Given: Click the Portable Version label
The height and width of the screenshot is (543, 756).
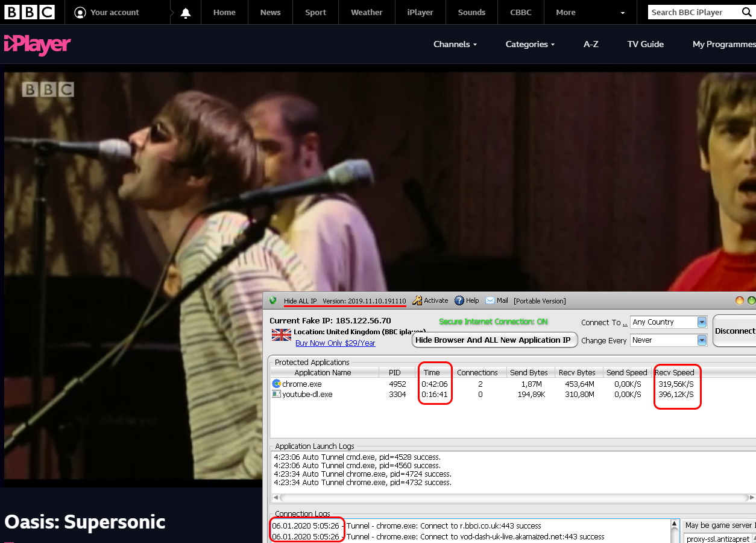Looking at the screenshot, I should pyautogui.click(x=540, y=300).
